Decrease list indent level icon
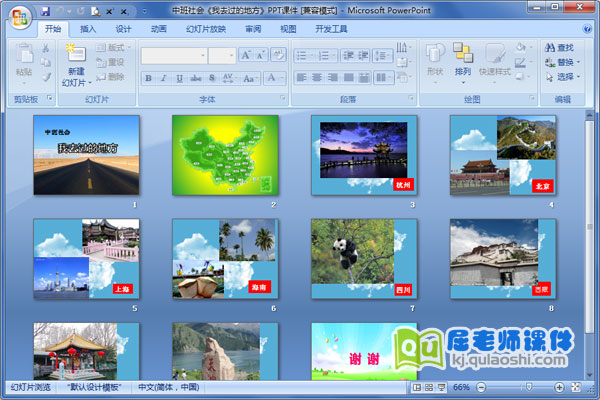 click(x=348, y=56)
